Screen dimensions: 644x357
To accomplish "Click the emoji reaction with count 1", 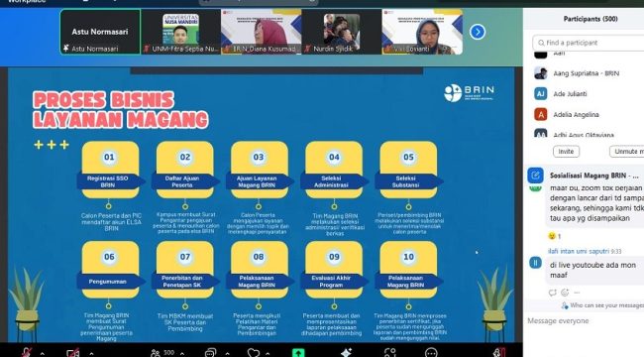I will click(555, 236).
